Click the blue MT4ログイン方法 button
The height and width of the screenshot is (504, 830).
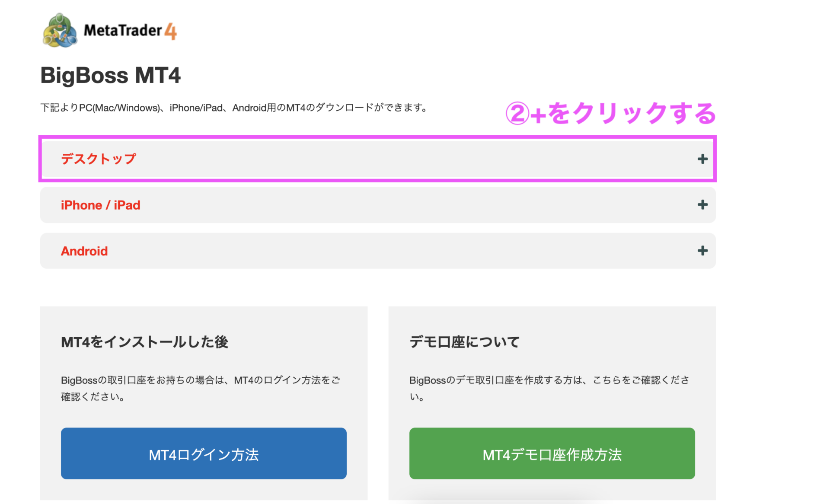[x=204, y=453]
